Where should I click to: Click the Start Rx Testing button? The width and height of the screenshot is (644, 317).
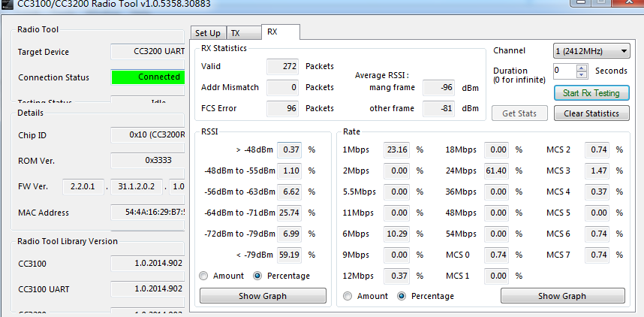pos(591,93)
